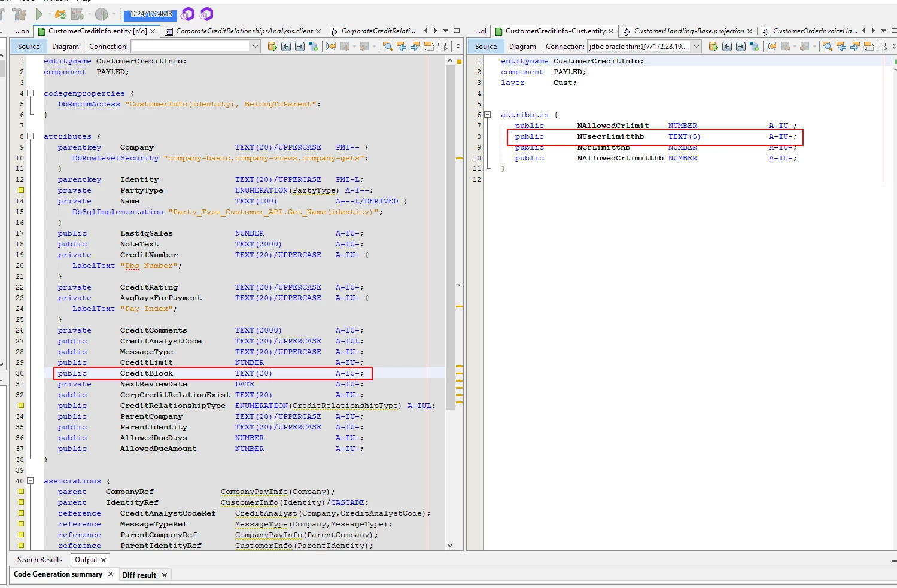897x588 pixels.
Task: Click database deploy icon in left editor toolbar
Action: point(313,46)
